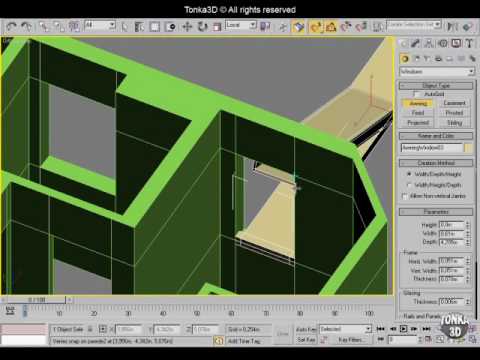Screen dimensions: 480x360
Task: Collapse the Creation Method rollout
Action: (436, 163)
